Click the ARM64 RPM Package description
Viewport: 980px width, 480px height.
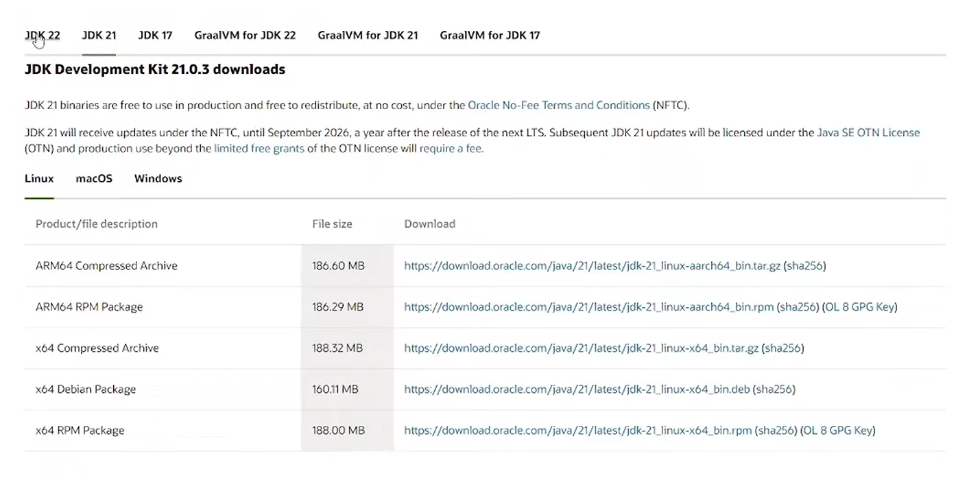point(89,307)
